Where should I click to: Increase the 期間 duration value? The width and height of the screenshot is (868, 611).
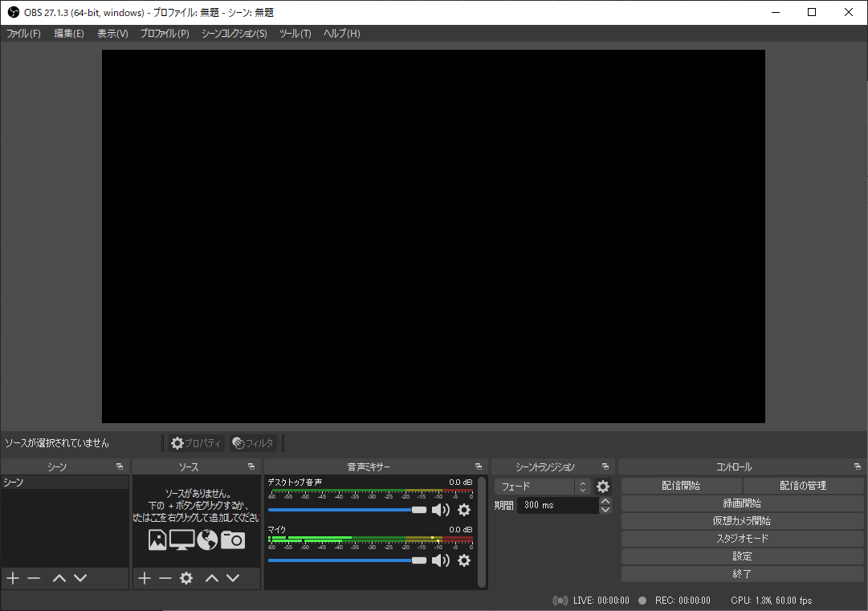[x=605, y=502]
